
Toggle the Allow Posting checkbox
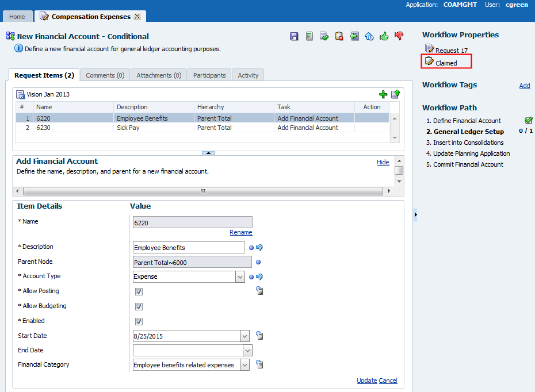click(x=139, y=291)
